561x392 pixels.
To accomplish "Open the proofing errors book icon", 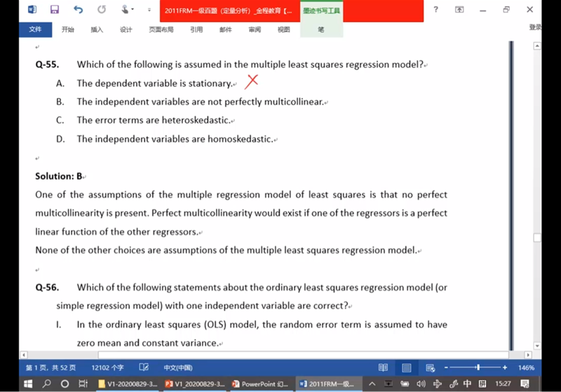I will point(144,367).
